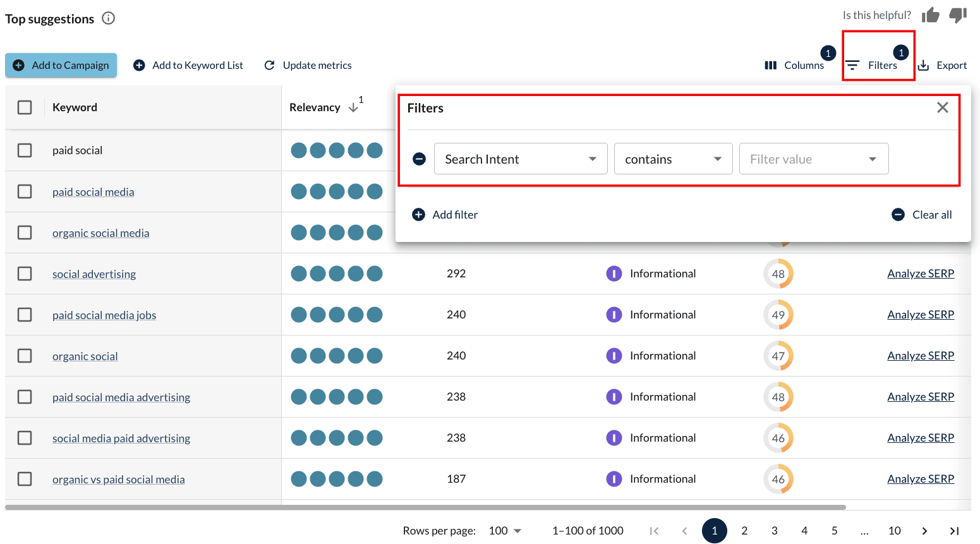This screenshot has height=544, width=980.
Task: Close the Filters panel with X
Action: (942, 108)
